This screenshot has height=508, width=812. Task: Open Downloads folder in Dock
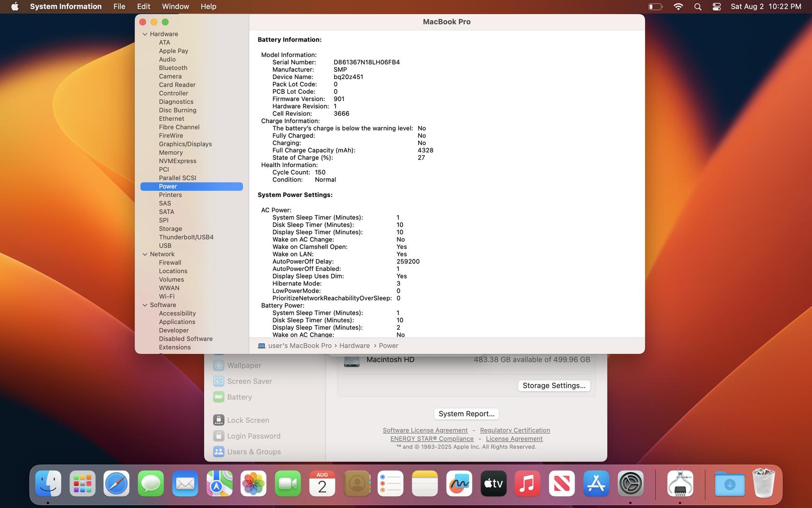tap(730, 484)
